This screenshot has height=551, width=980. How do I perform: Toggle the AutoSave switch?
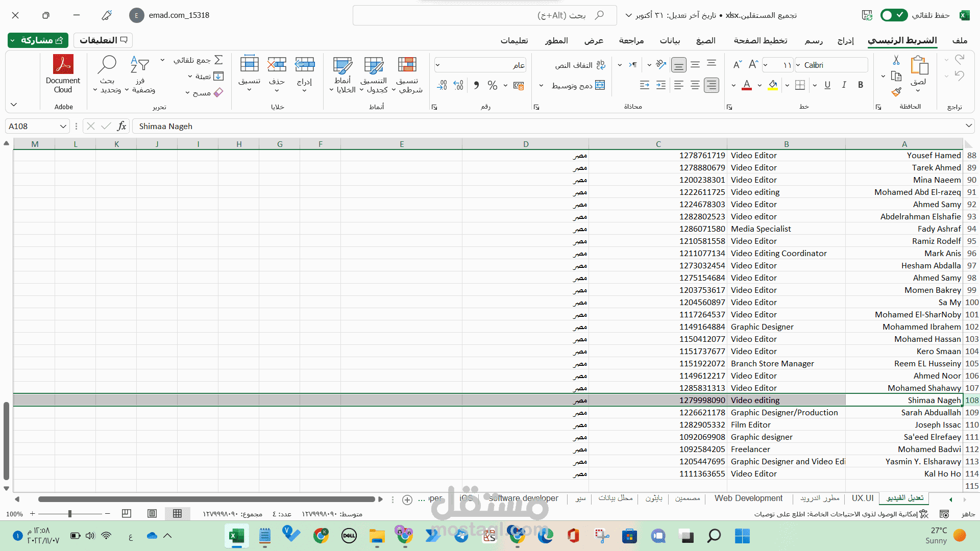893,15
